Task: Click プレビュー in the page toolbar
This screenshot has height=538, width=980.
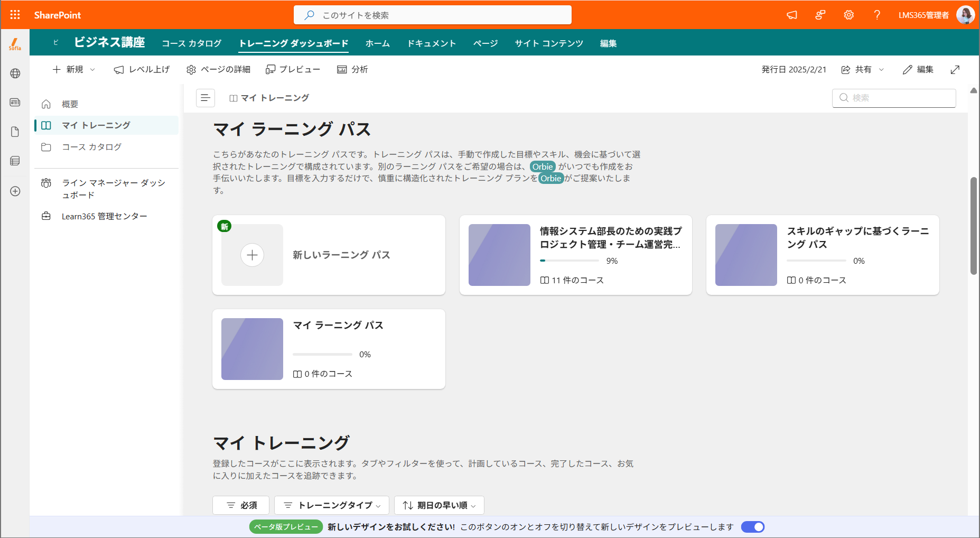Action: tap(293, 70)
